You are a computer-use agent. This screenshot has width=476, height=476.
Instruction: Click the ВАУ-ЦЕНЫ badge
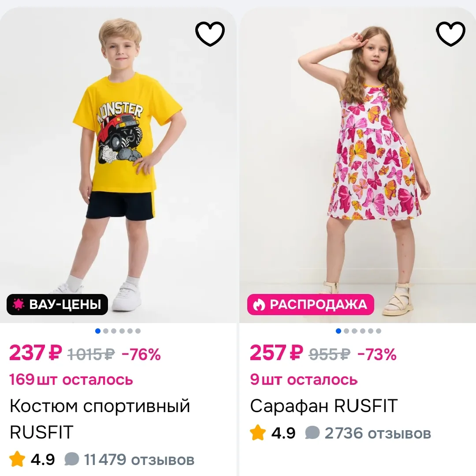click(57, 305)
